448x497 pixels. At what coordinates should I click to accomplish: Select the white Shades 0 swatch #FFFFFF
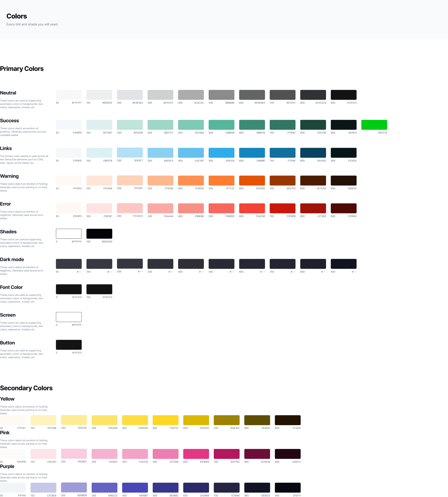tap(69, 233)
